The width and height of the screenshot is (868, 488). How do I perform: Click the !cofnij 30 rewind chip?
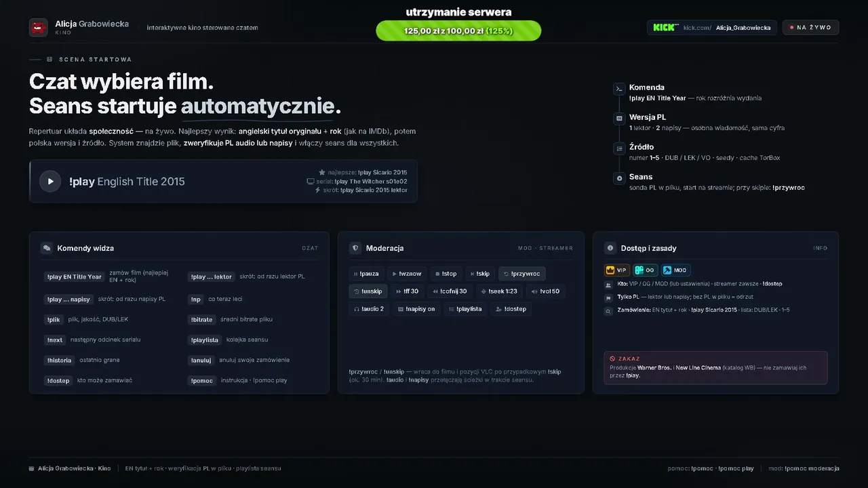450,291
